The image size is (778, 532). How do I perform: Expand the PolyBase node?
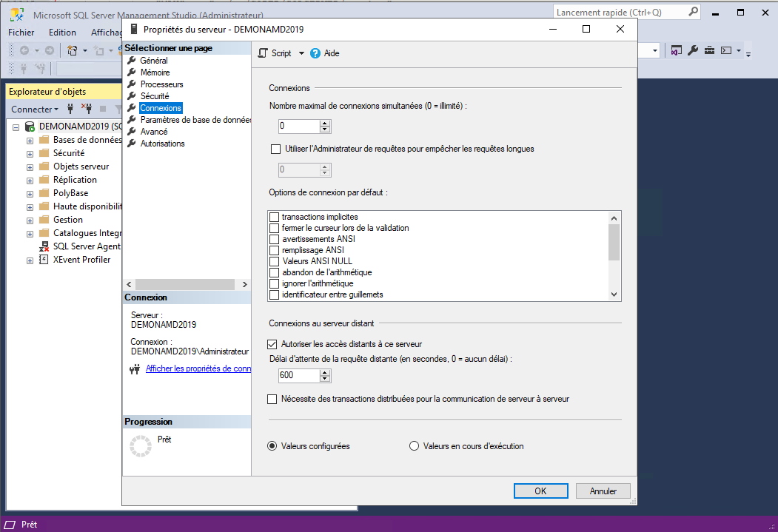pos(30,195)
